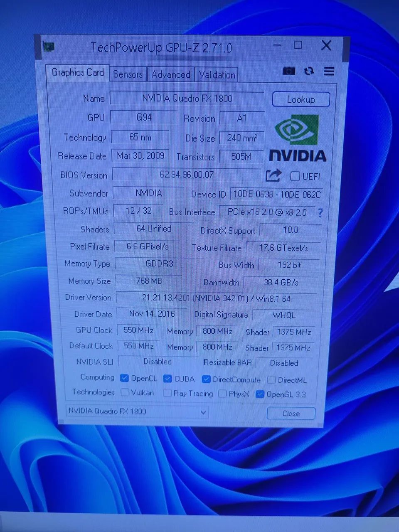The height and width of the screenshot is (532, 399).
Task: Click the GPU Clock field 550 MHz
Action: (138, 330)
